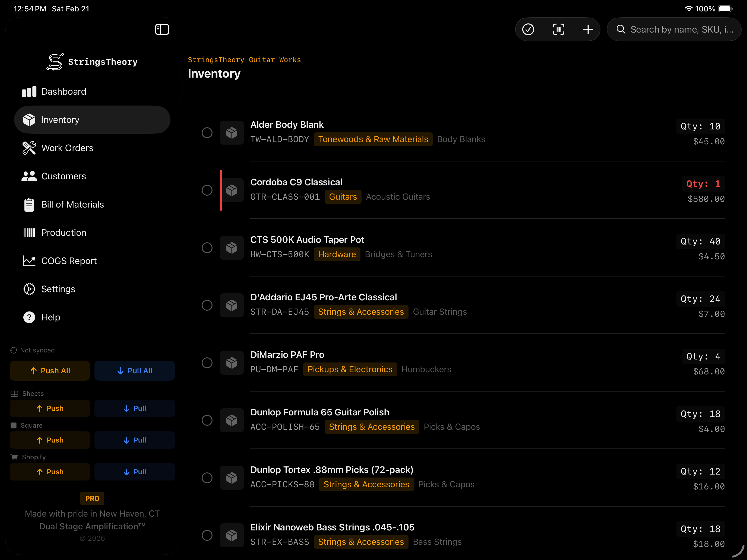
Task: Select the CTS 500K Audio Taper Pot circle
Action: [207, 248]
